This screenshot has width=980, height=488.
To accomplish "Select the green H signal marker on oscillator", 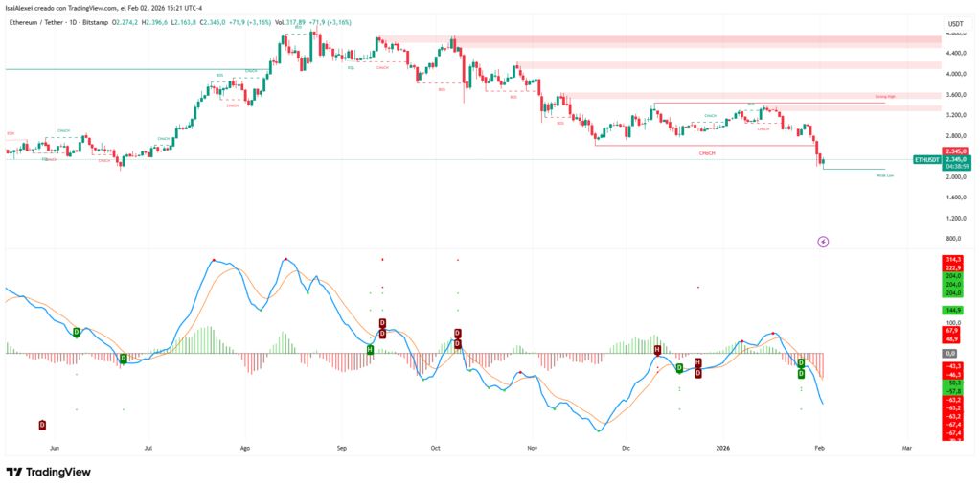I will [x=370, y=349].
